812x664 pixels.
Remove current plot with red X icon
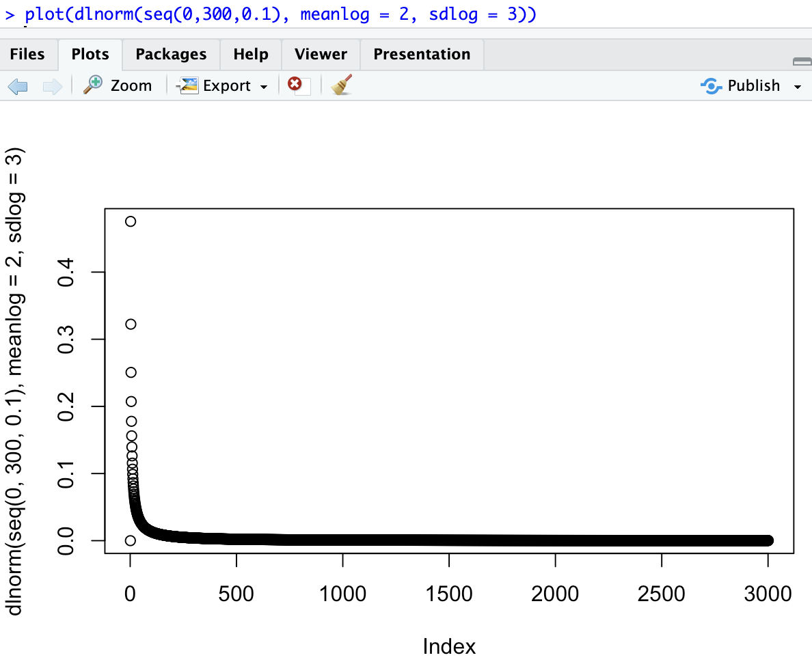[x=295, y=85]
